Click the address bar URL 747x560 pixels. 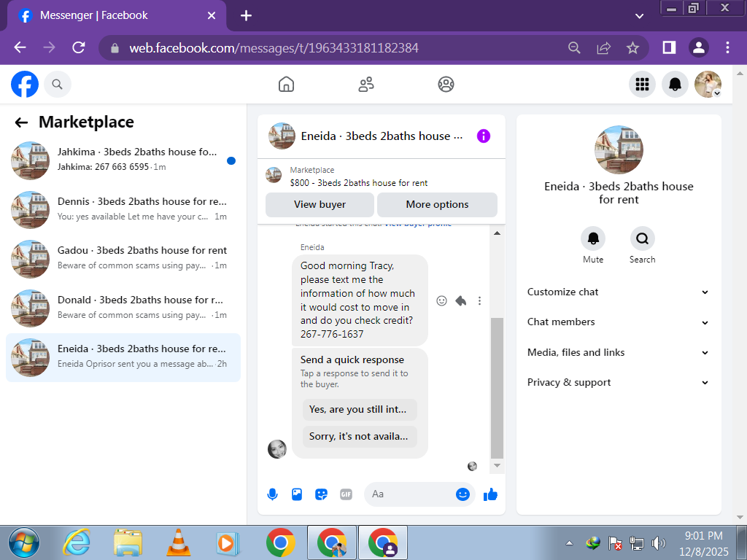tap(274, 48)
